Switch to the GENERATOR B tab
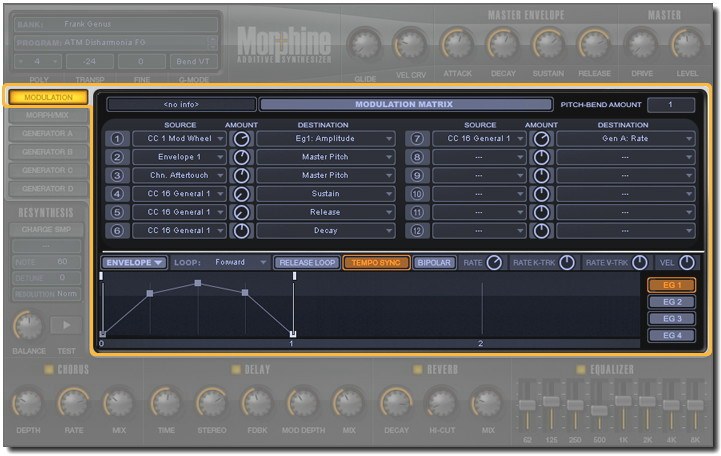Screen dimensions: 721x456 [47, 152]
